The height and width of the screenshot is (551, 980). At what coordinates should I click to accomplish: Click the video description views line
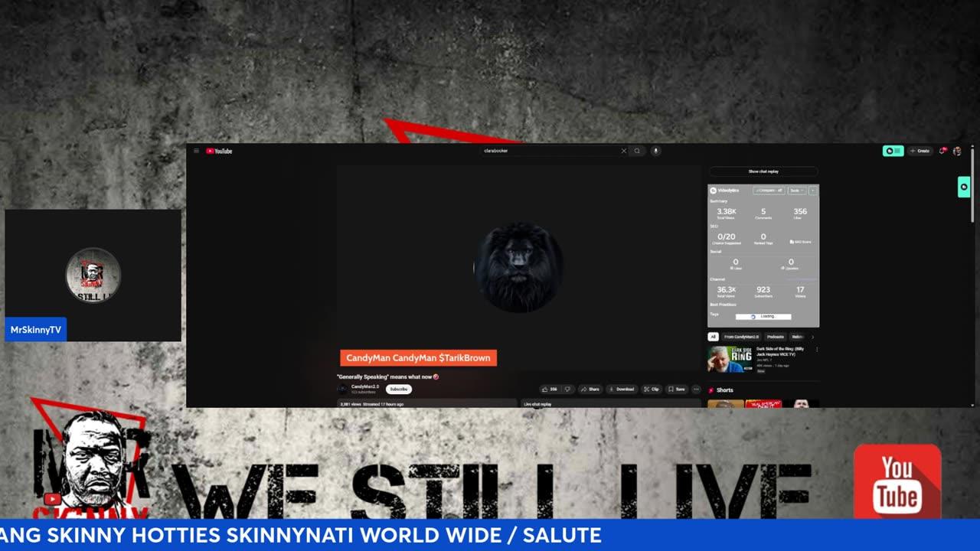point(372,404)
